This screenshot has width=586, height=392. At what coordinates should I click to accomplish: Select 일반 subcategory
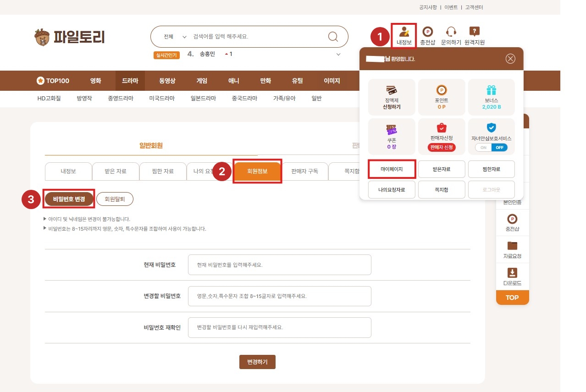pos(317,98)
